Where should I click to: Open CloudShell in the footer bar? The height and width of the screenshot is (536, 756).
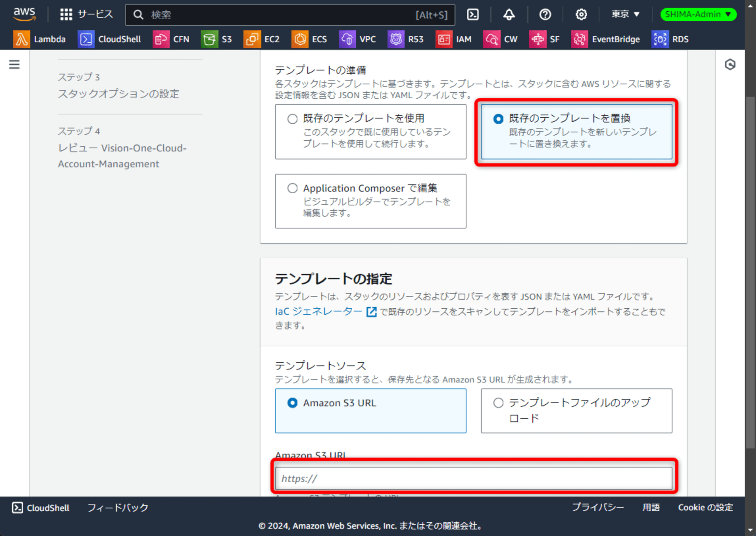click(40, 508)
